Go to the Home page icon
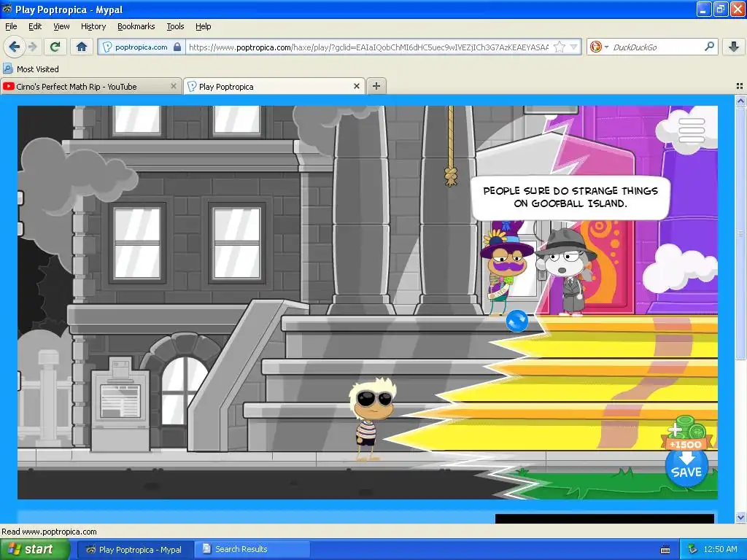The width and height of the screenshot is (747, 560). click(x=82, y=47)
